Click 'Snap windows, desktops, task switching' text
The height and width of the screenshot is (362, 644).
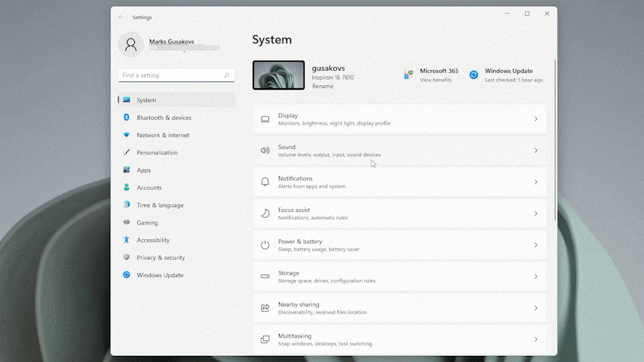325,344
